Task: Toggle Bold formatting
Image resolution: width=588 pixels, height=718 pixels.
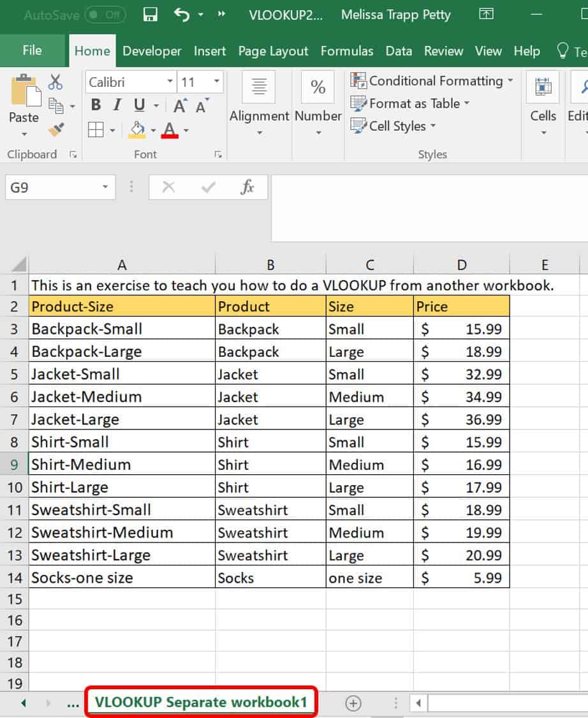Action: pyautogui.click(x=96, y=105)
